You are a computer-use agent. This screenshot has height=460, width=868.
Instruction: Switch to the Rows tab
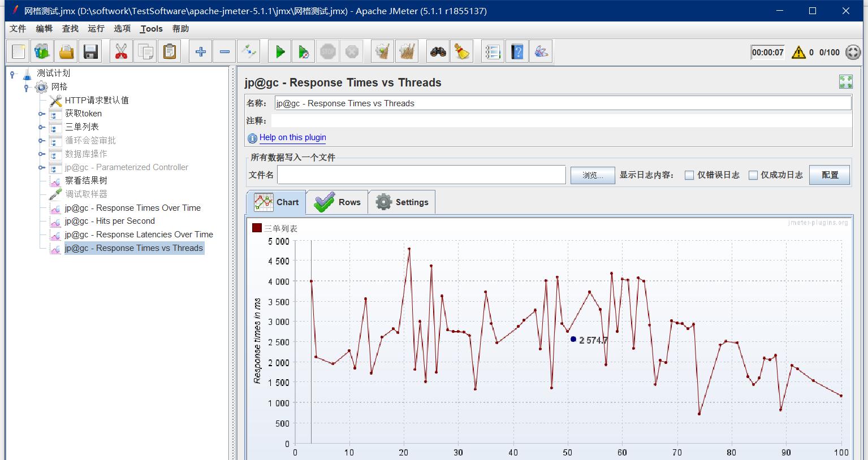tap(338, 202)
